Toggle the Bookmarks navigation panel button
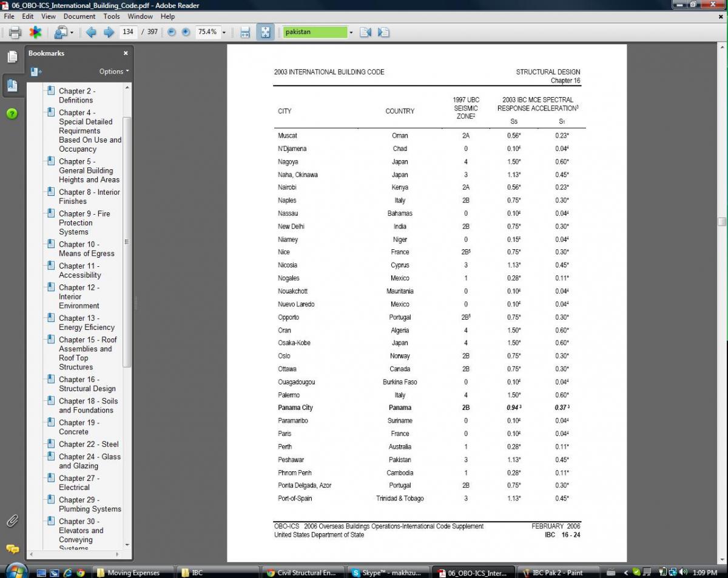This screenshot has height=578, width=728. pos(12,86)
